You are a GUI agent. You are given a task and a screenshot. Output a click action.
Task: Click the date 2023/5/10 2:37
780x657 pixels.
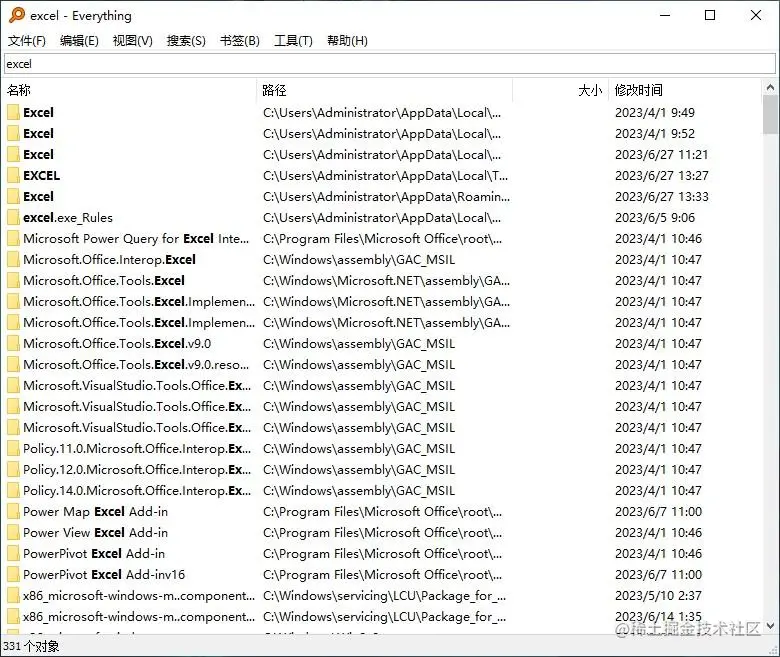click(x=658, y=595)
